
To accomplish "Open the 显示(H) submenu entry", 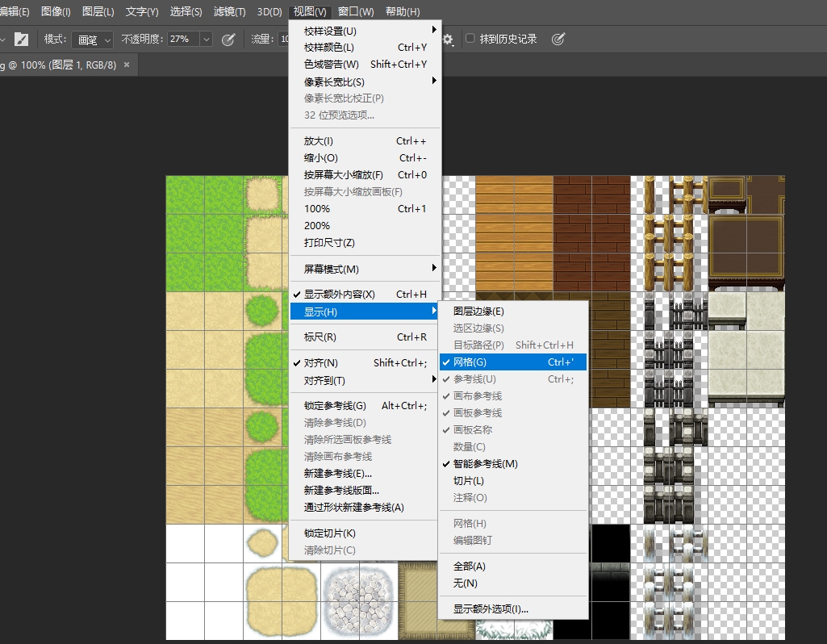I will pos(365,312).
